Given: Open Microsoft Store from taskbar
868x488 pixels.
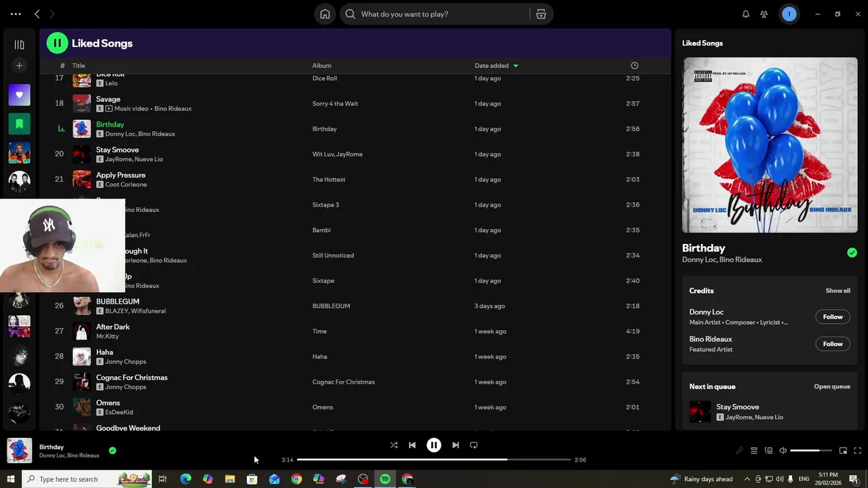Looking at the screenshot, I should pyautogui.click(x=252, y=479).
